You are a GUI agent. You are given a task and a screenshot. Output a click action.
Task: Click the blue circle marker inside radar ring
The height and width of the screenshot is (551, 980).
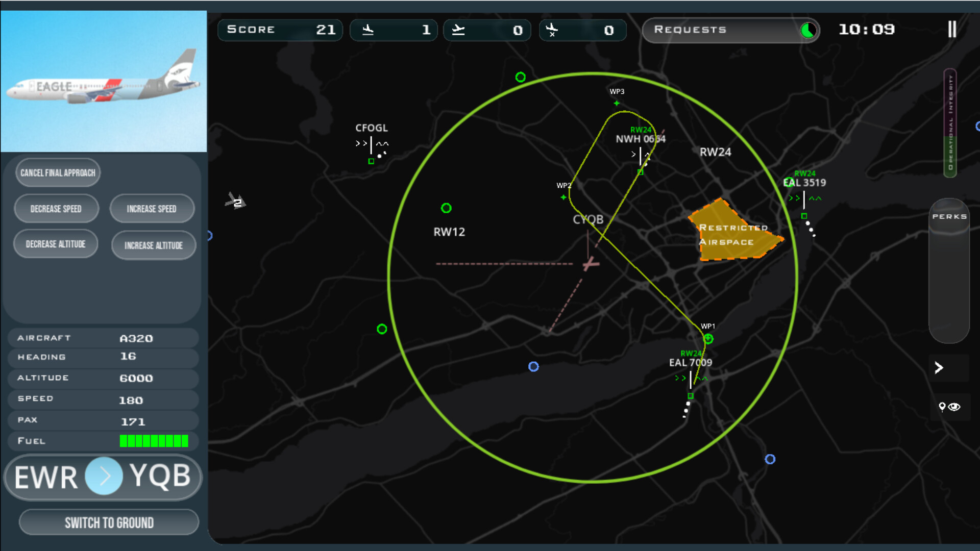(533, 366)
